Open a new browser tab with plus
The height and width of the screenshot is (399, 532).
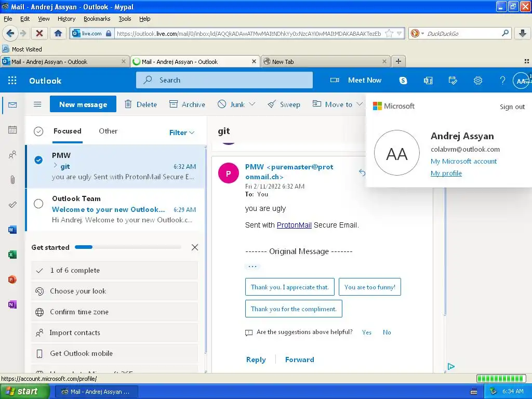click(398, 61)
